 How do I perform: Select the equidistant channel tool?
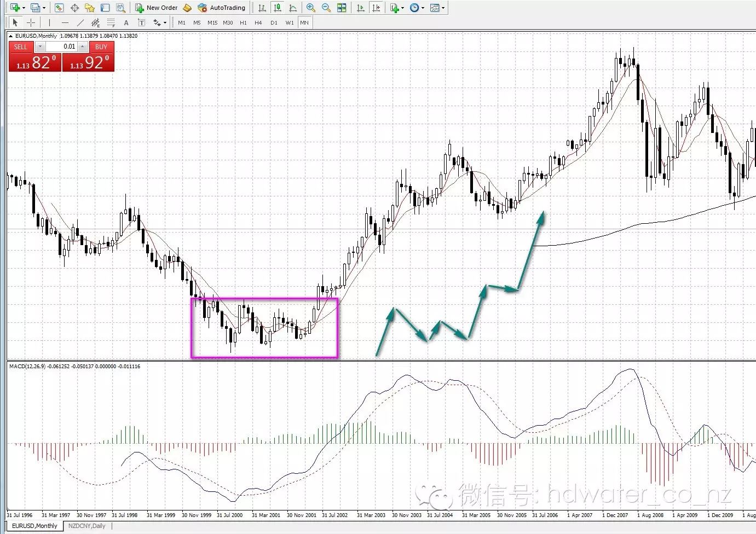95,22
